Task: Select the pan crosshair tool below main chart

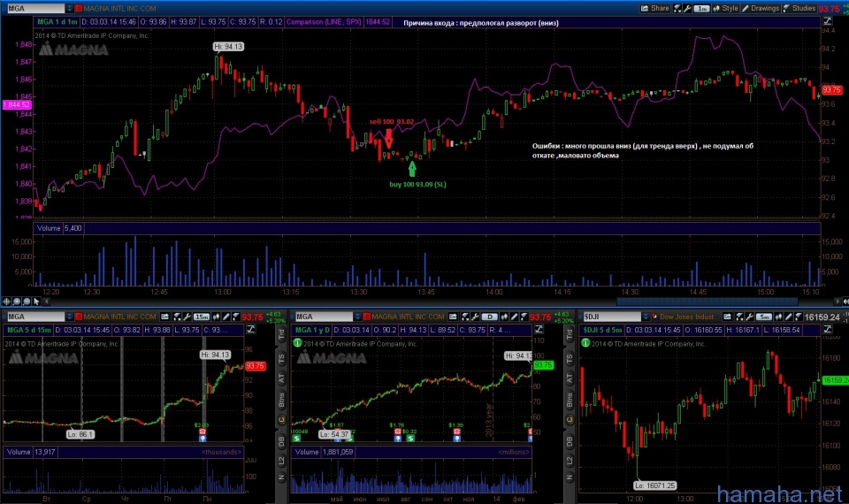Action: click(x=6, y=301)
